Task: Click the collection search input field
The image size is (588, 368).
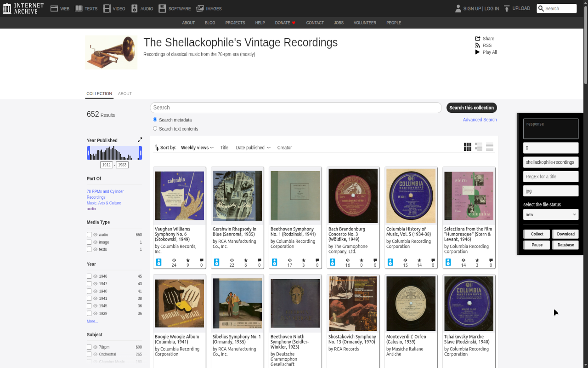Action: tap(296, 108)
